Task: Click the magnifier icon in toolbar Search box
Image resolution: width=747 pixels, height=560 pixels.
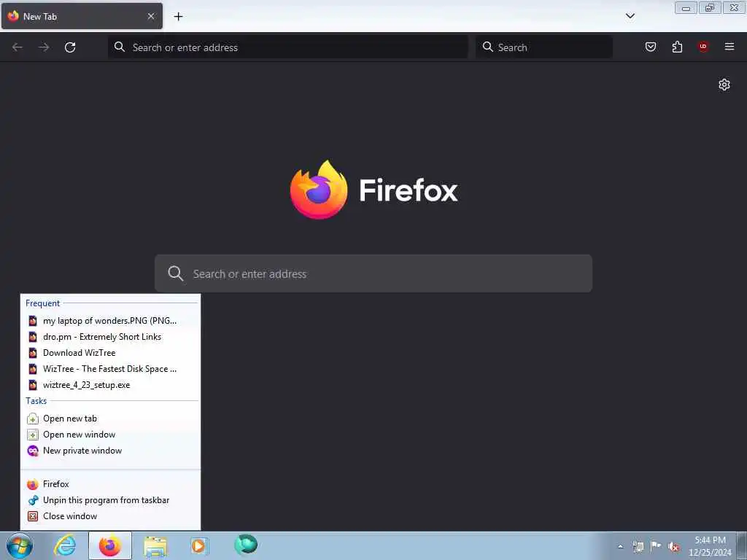Action: [488, 47]
